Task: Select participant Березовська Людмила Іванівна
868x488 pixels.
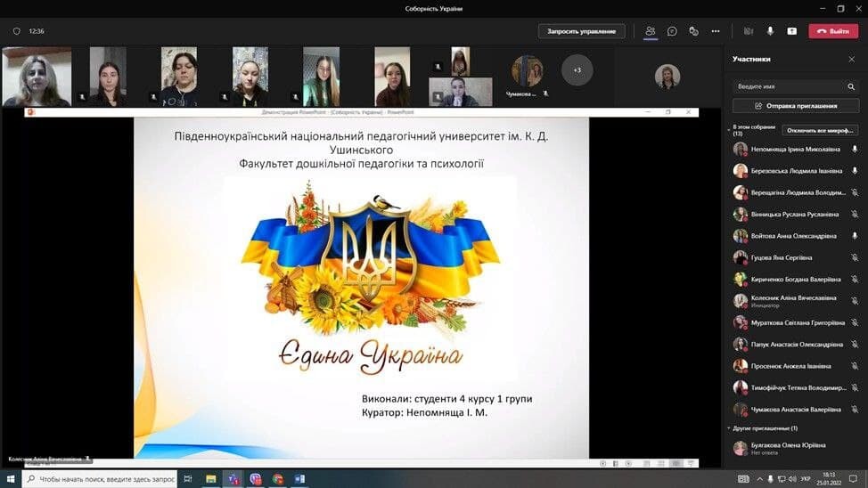Action: point(795,171)
